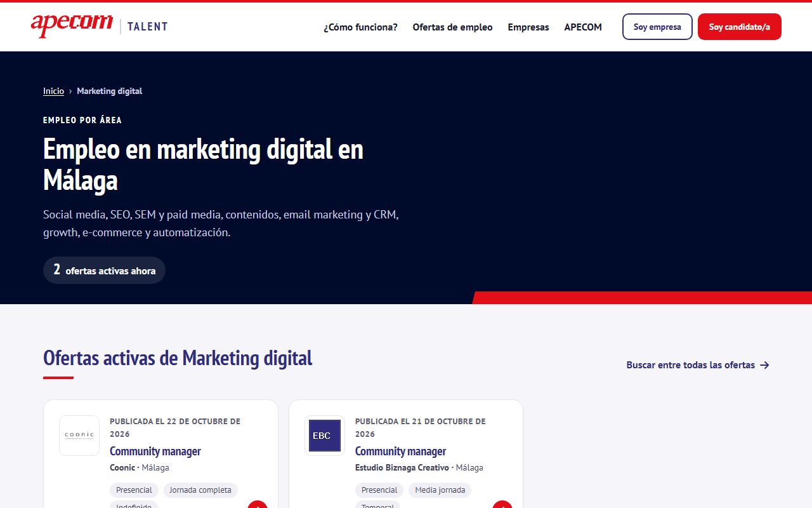
Task: Click the red arrow on Estudio Biznaga card
Action: pyautogui.click(x=502, y=505)
